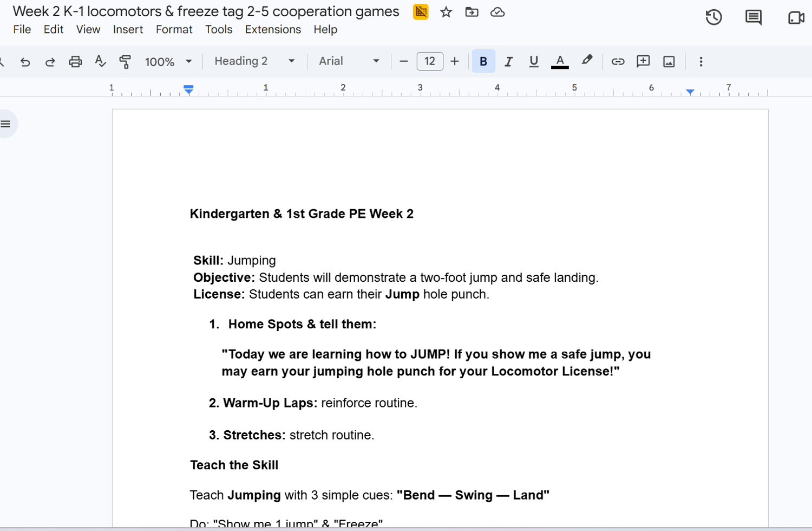Open spelling and grammar check icon
The width and height of the screenshot is (812, 531).
coord(100,62)
